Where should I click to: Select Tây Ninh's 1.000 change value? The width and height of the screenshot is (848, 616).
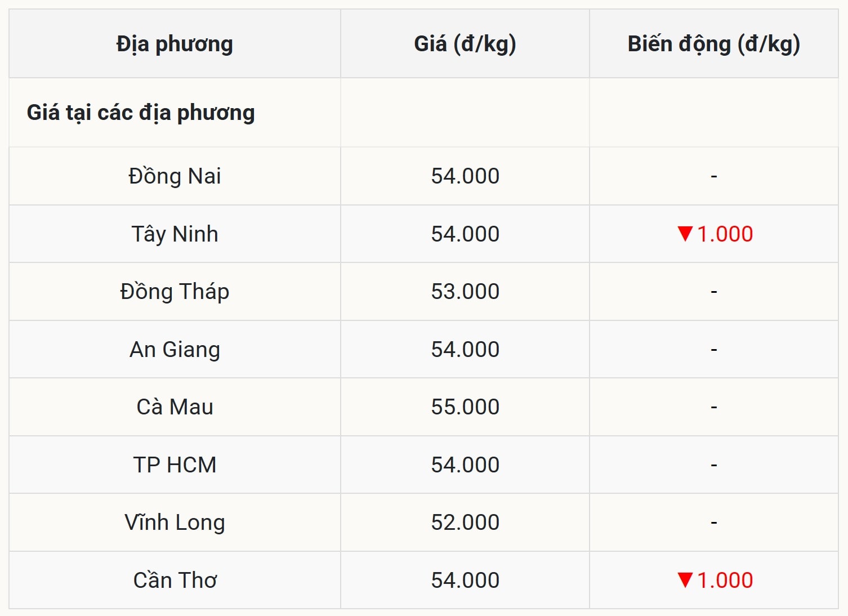point(725,234)
